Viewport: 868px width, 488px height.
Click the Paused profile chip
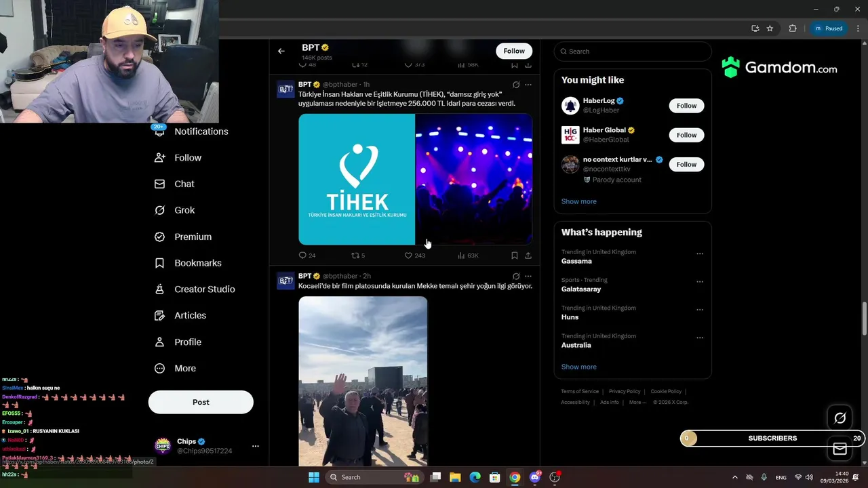click(x=829, y=28)
